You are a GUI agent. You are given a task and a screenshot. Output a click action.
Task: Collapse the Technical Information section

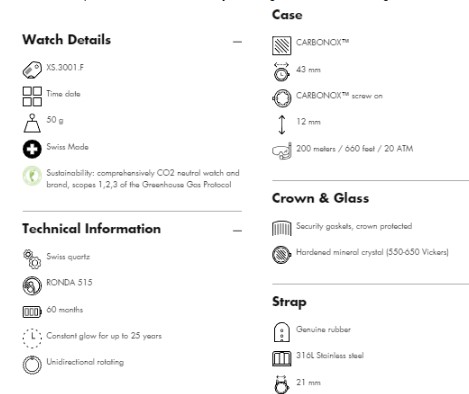[x=237, y=231]
